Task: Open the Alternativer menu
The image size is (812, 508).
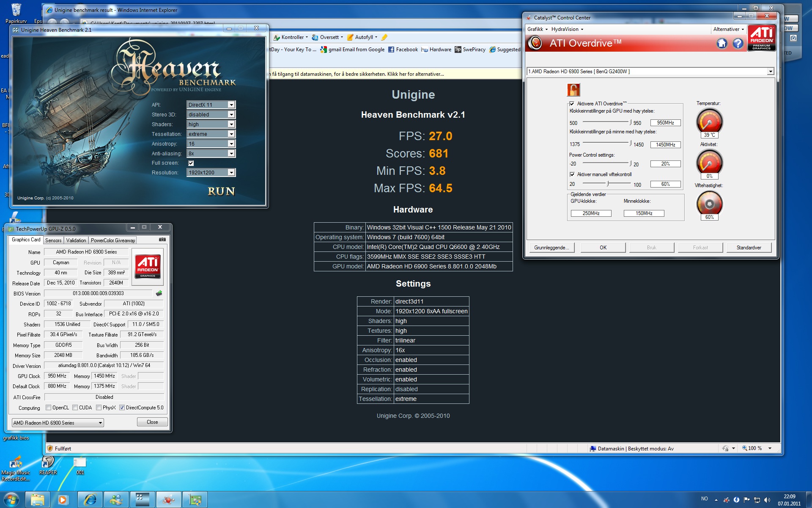Action: pos(728,29)
